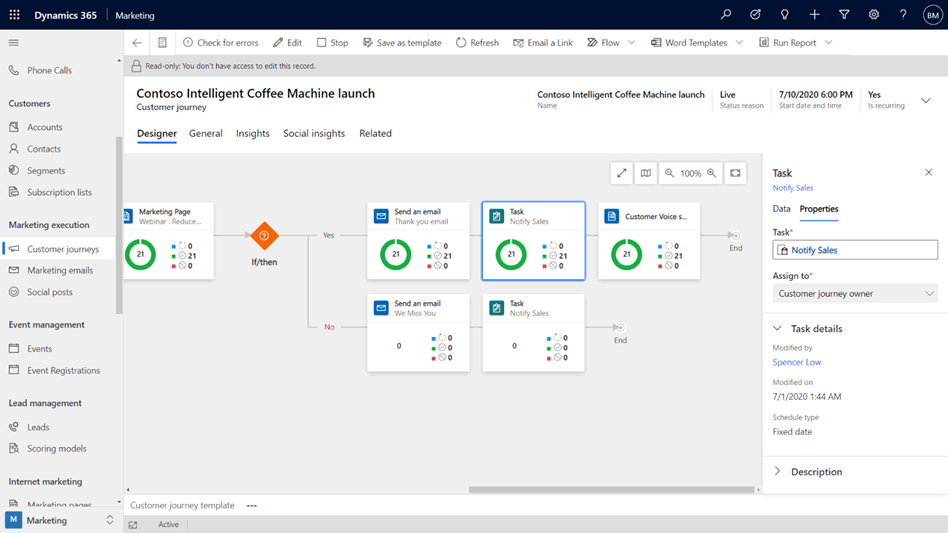Click Save as template
This screenshot has width=948, height=533.
(x=402, y=43)
